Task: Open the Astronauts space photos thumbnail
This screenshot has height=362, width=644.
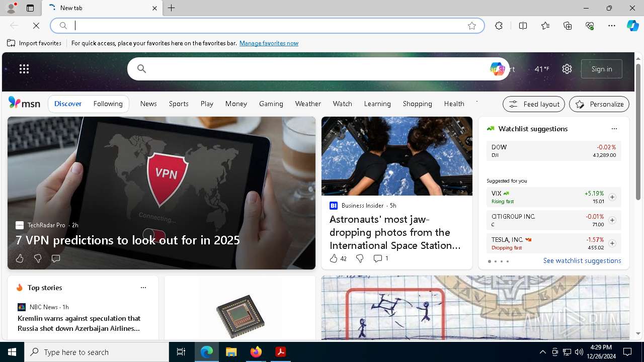Action: click(x=397, y=156)
